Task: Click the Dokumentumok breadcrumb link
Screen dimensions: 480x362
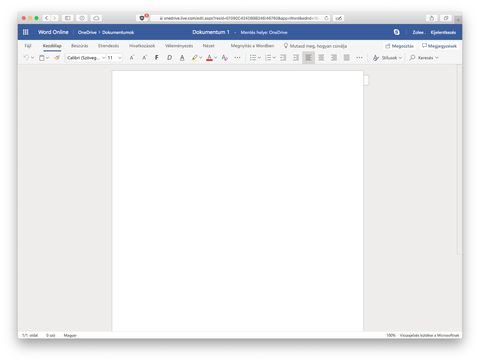Action: click(118, 32)
